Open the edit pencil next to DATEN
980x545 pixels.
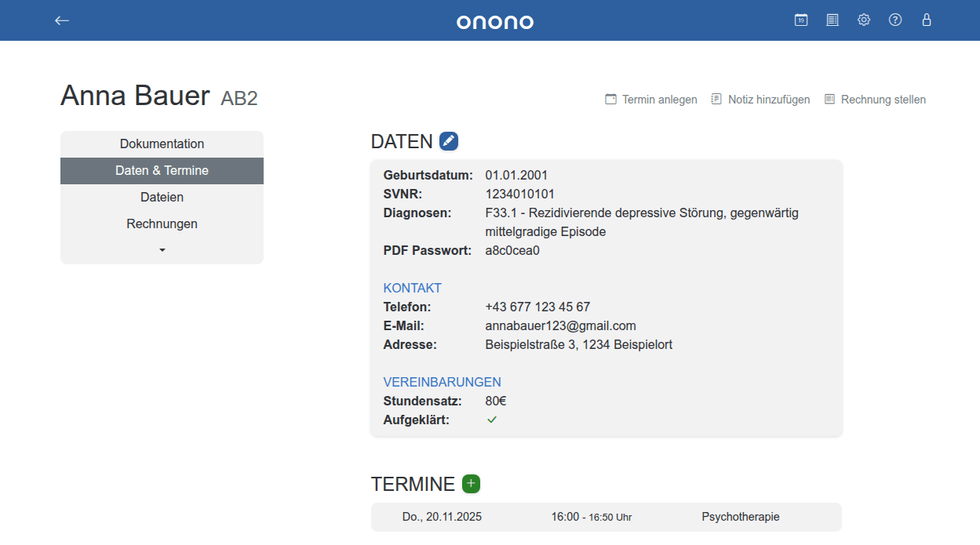448,140
